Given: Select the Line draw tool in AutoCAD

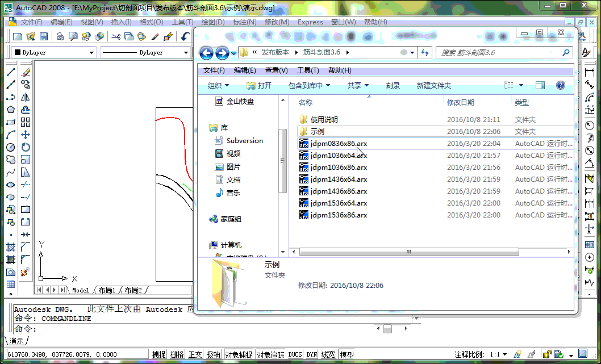Looking at the screenshot, I should (11, 72).
